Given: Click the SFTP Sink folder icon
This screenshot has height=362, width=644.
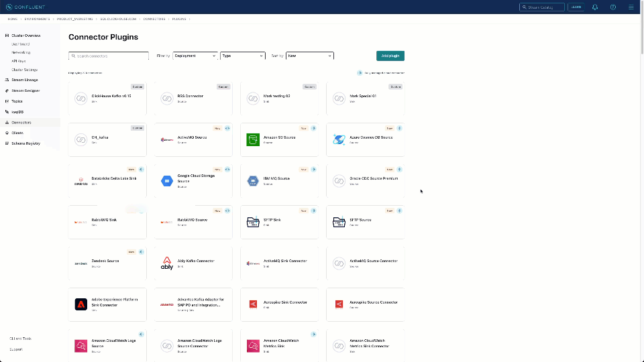Looking at the screenshot, I should tap(252, 222).
